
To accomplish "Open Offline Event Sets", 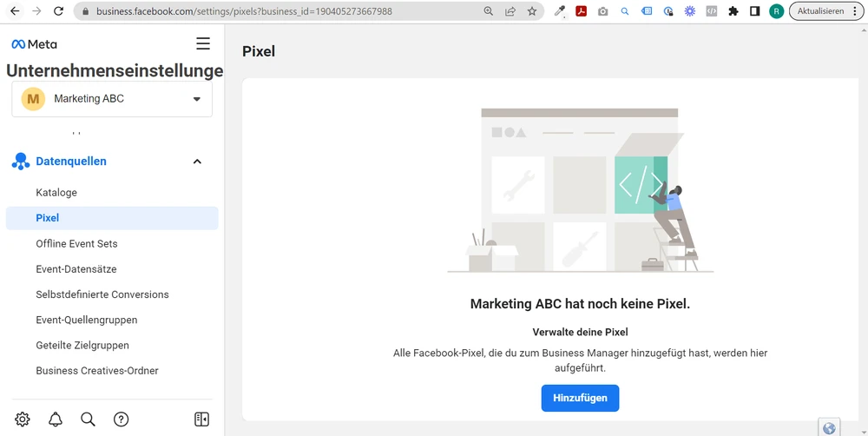I will 76,244.
